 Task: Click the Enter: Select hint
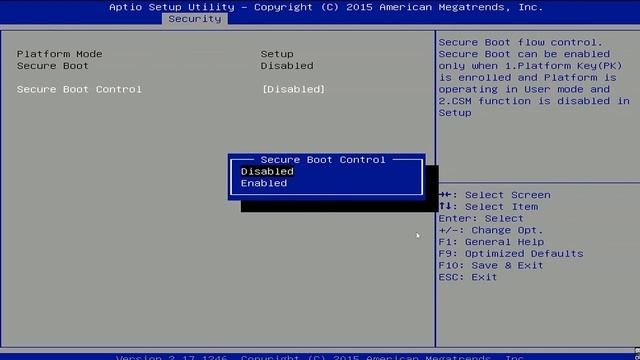click(481, 218)
